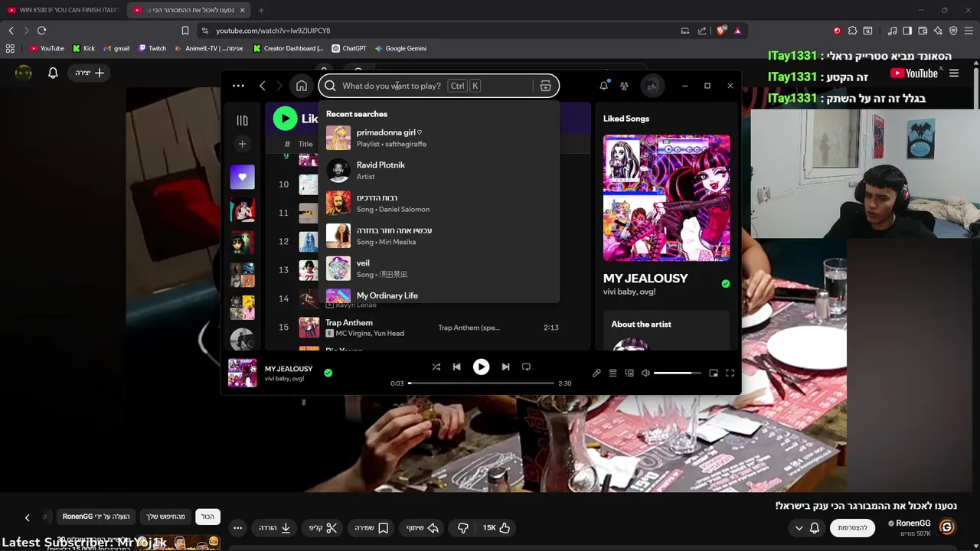Reload the page in browser toolbar
Image resolution: width=980 pixels, height=551 pixels.
42,31
